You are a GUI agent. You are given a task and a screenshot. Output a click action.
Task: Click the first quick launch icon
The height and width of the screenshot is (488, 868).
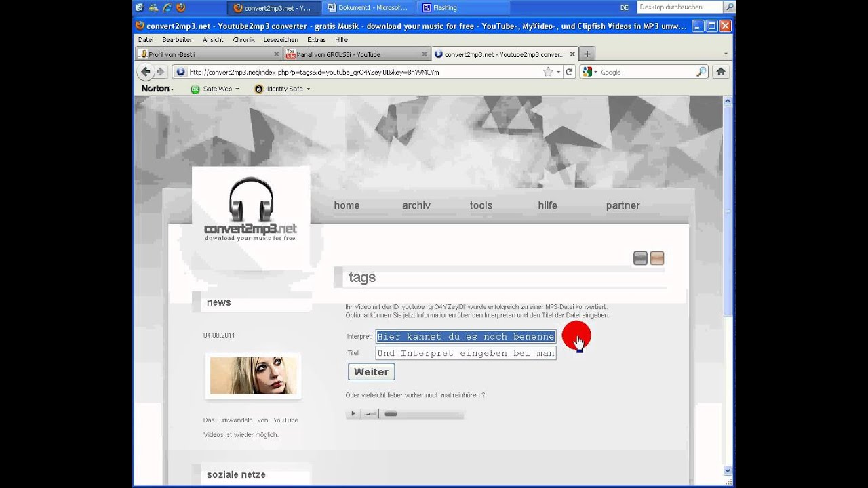point(139,7)
